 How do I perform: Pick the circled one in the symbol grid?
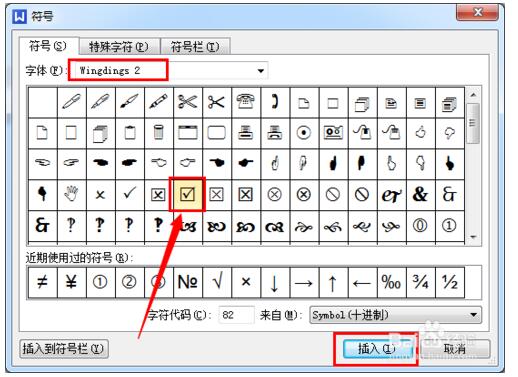pyautogui.click(x=449, y=226)
